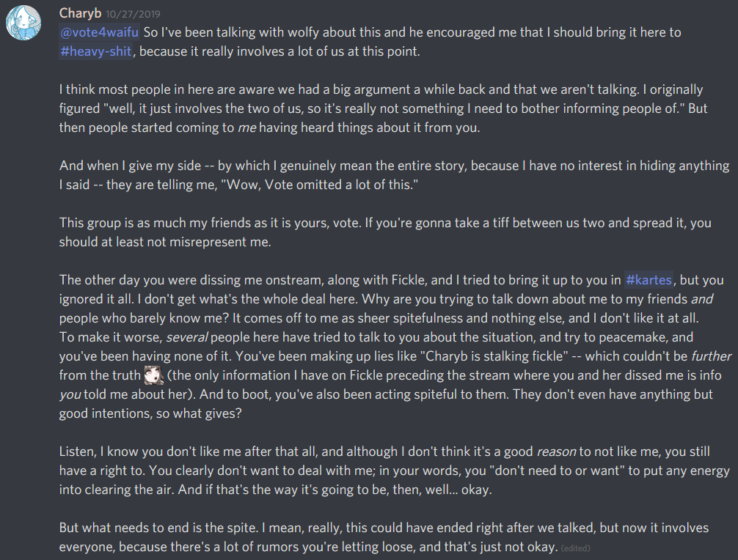Jump to the #heavy-shit channel
This screenshot has width=738, height=560.
[95, 51]
